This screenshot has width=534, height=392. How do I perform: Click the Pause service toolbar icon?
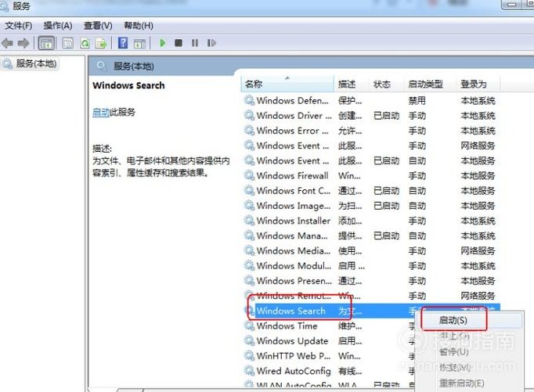coord(195,43)
